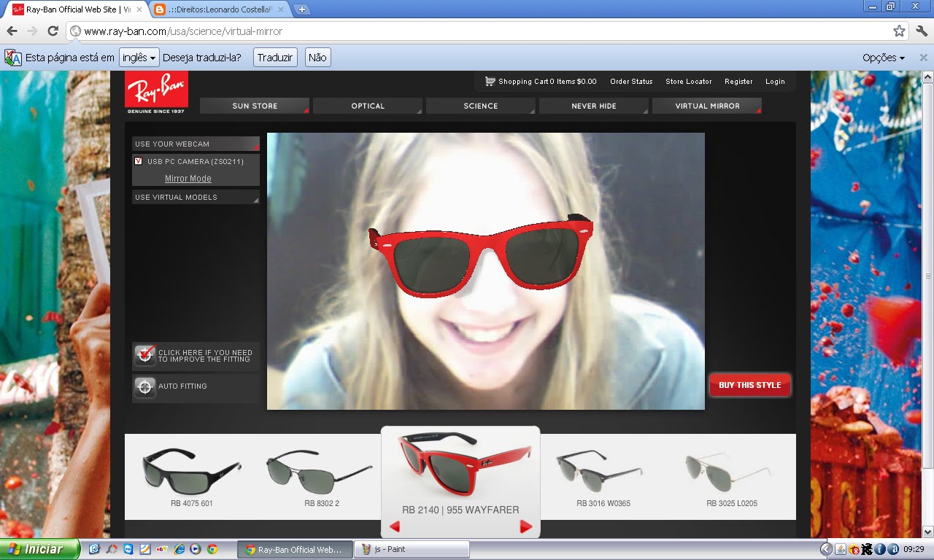Show previous sunglasses with left red arrow
The image size is (934, 560).
395,526
